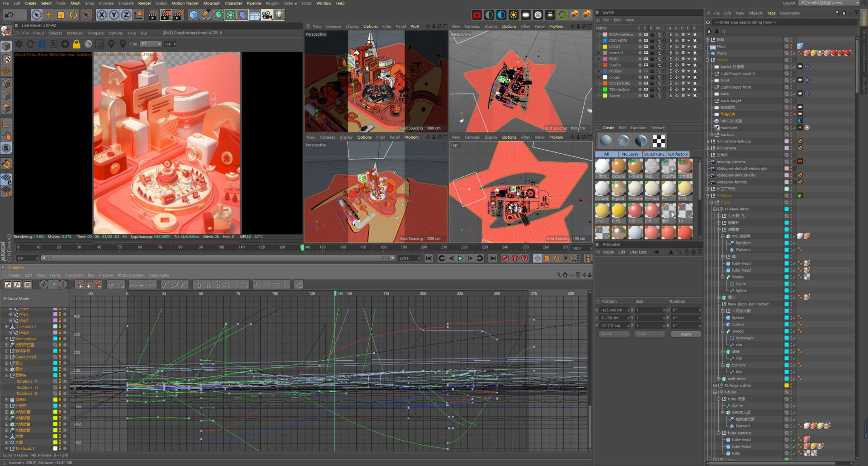Expand the star-combo track in timeline
This screenshot has height=466, width=868.
7,339
